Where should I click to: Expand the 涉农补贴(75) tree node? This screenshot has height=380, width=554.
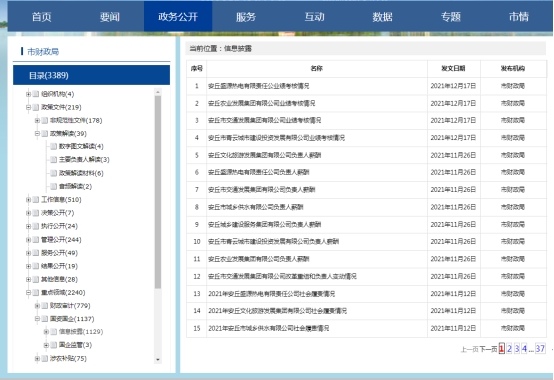point(37,358)
